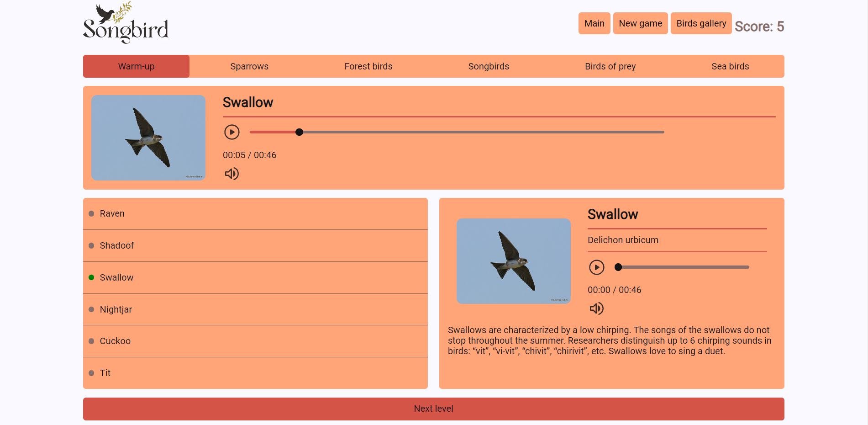The image size is (868, 425).
Task: Select the Swallow answer with green dot
Action: [x=117, y=277]
